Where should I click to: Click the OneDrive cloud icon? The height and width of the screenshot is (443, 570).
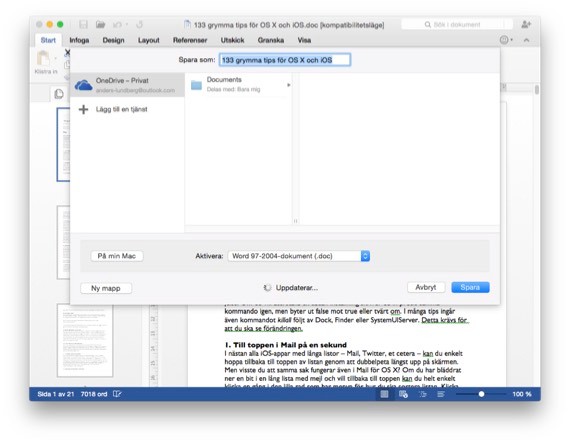point(83,85)
